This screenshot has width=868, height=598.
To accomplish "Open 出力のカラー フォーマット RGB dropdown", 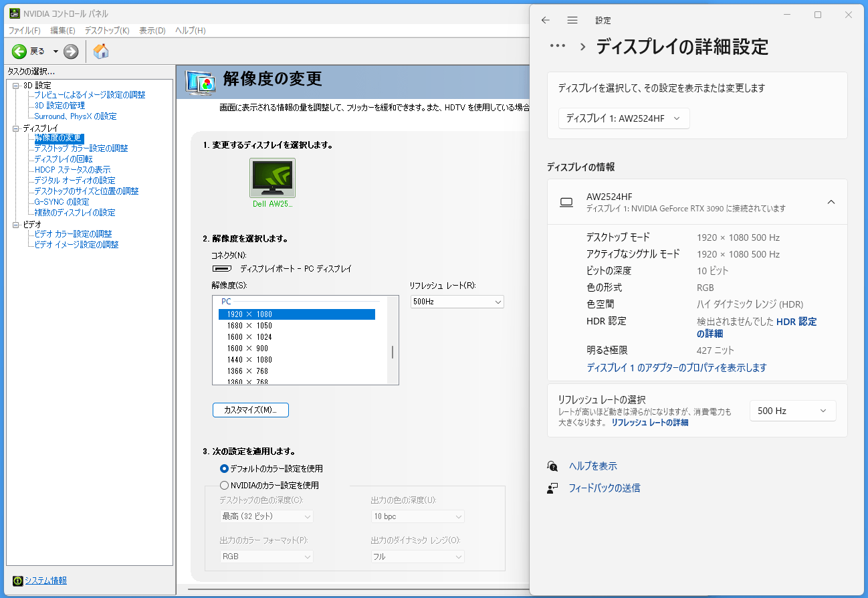I will coord(266,557).
